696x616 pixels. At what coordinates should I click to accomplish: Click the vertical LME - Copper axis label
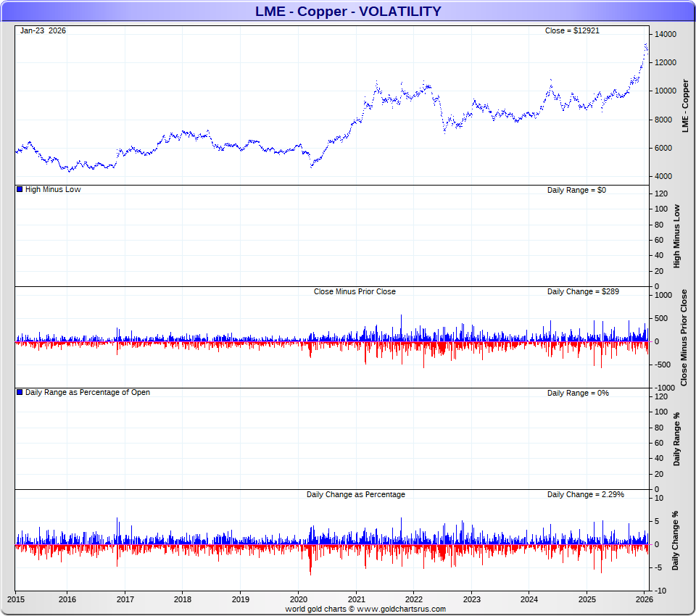(684, 105)
